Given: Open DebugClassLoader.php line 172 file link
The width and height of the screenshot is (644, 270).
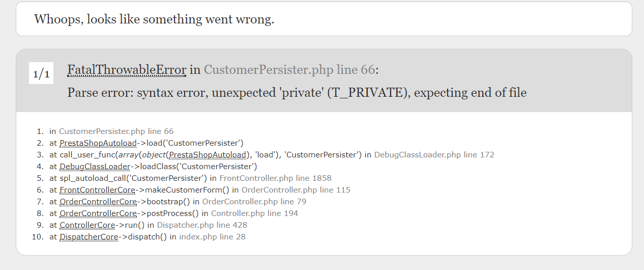Looking at the screenshot, I should click(x=434, y=155).
